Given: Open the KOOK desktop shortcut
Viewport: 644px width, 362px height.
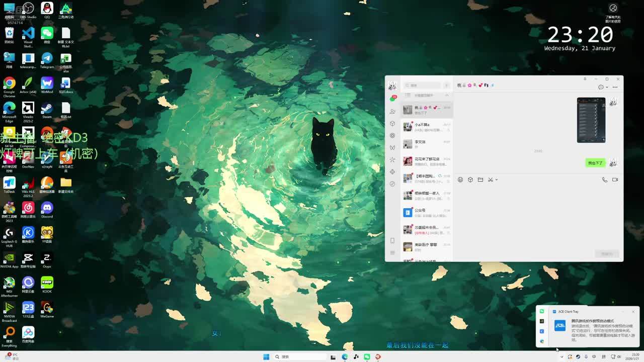Looking at the screenshot, I should point(47,285).
